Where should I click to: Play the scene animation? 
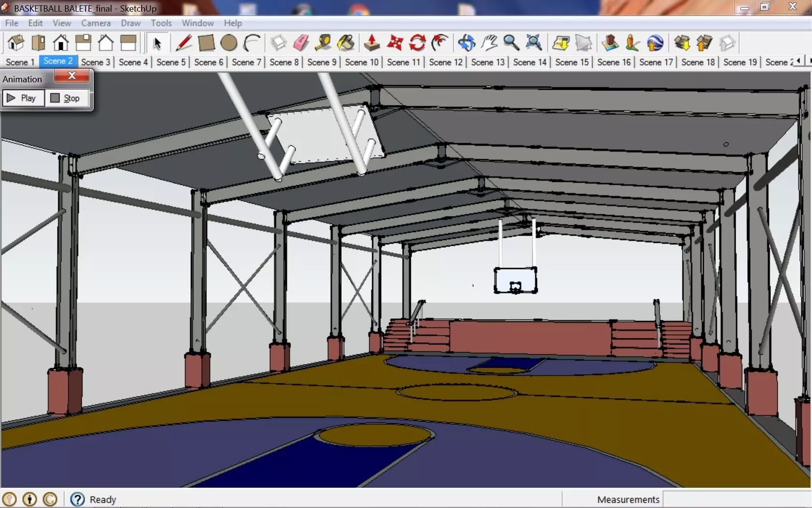[23, 98]
